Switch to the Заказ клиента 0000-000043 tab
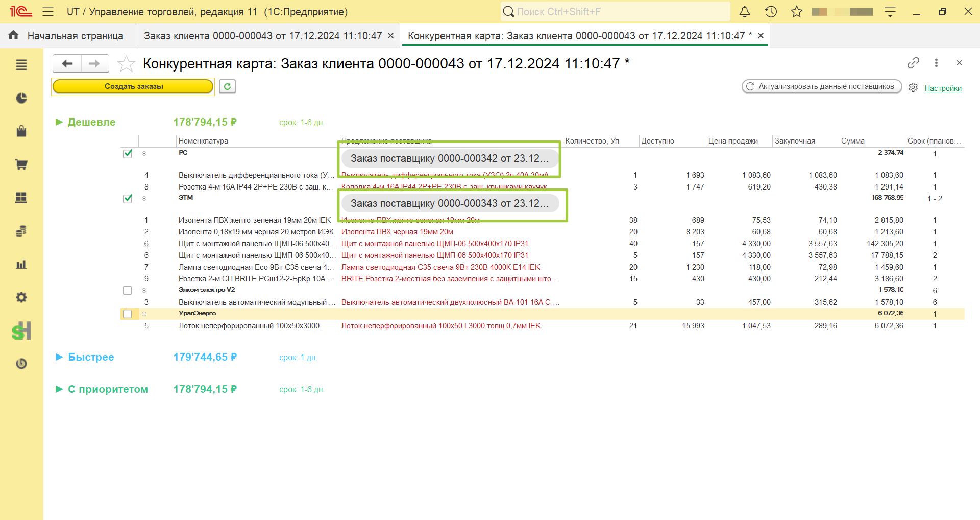 [263, 36]
